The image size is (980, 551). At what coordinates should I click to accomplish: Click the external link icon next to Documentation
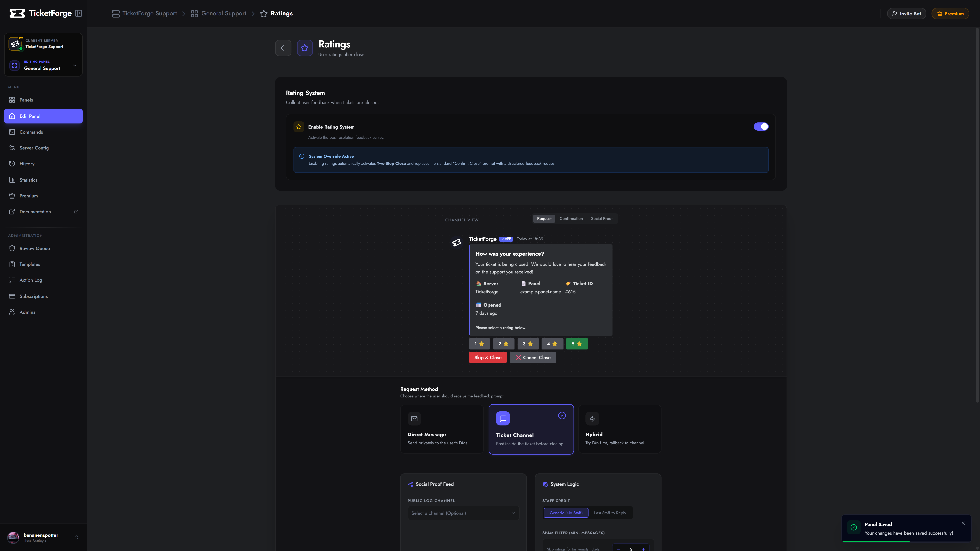(x=76, y=212)
